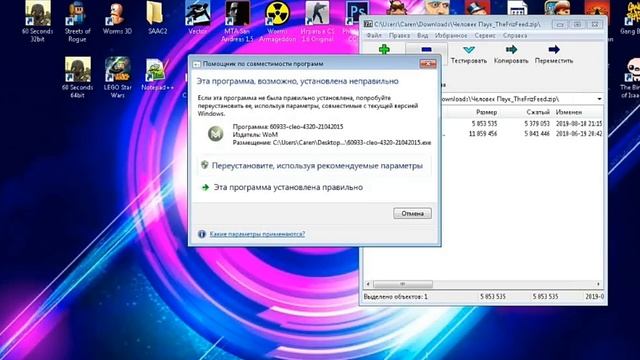640x360 pixels.
Task: Click the blue info icon beside the parameters link
Action: [202, 234]
